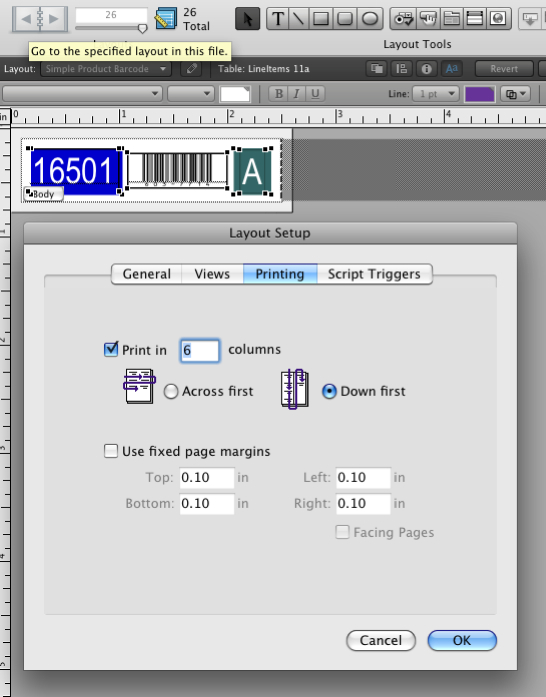This screenshot has width=546, height=697.
Task: Select the Down first radio button
Action: (x=329, y=392)
